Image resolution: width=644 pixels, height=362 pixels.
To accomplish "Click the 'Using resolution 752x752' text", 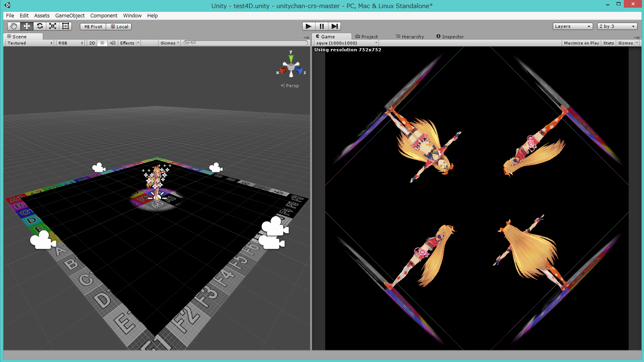I will point(348,50).
